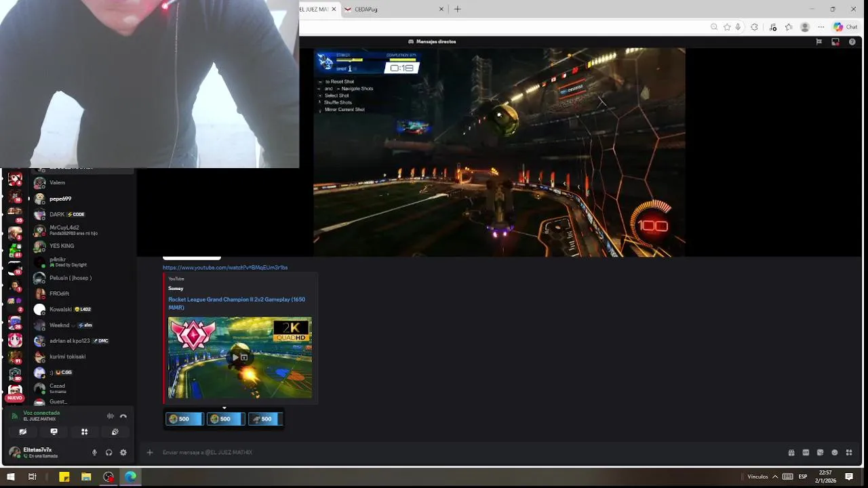Open Discord help question mark
This screenshot has width=868, height=488.
852,41
